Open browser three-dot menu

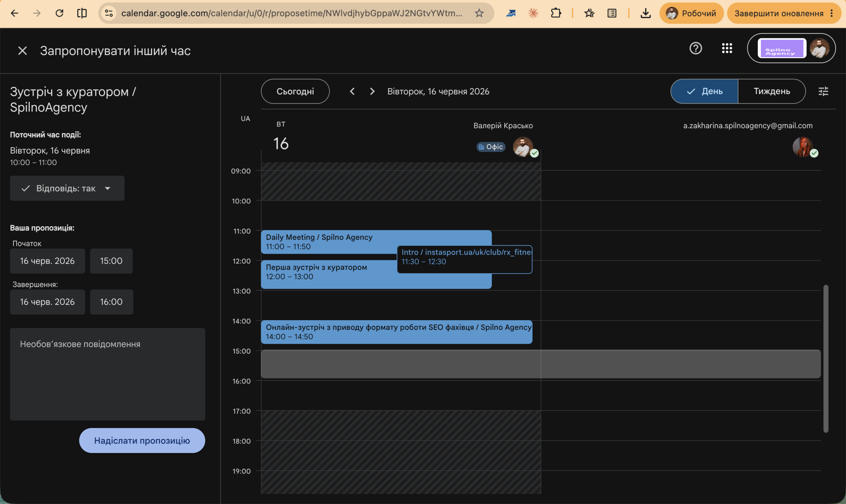831,13
